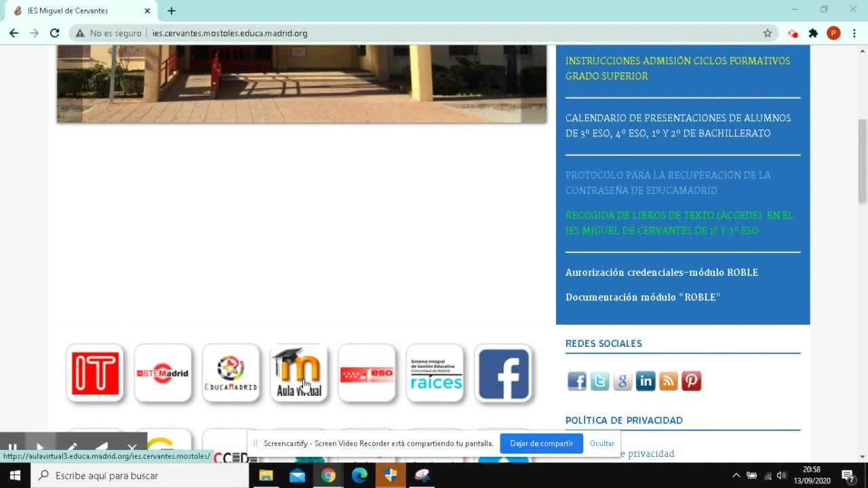Click the Redes Sociales heading
This screenshot has height=488, width=868.
pyautogui.click(x=604, y=344)
